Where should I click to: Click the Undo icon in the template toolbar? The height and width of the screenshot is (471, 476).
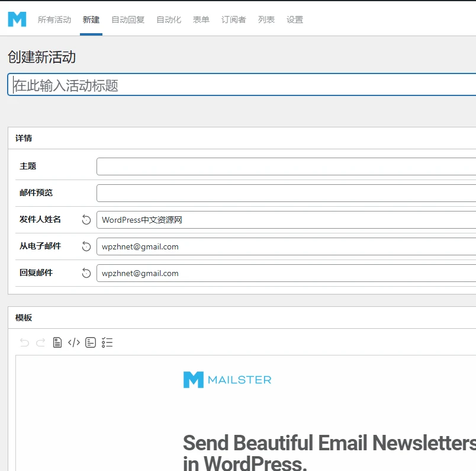pyautogui.click(x=24, y=342)
